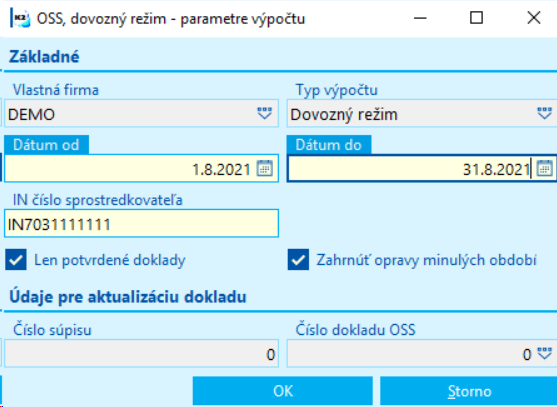This screenshot has width=557, height=407.
Task: Select the Číslo dokladu OSS value field
Action: pos(422,353)
